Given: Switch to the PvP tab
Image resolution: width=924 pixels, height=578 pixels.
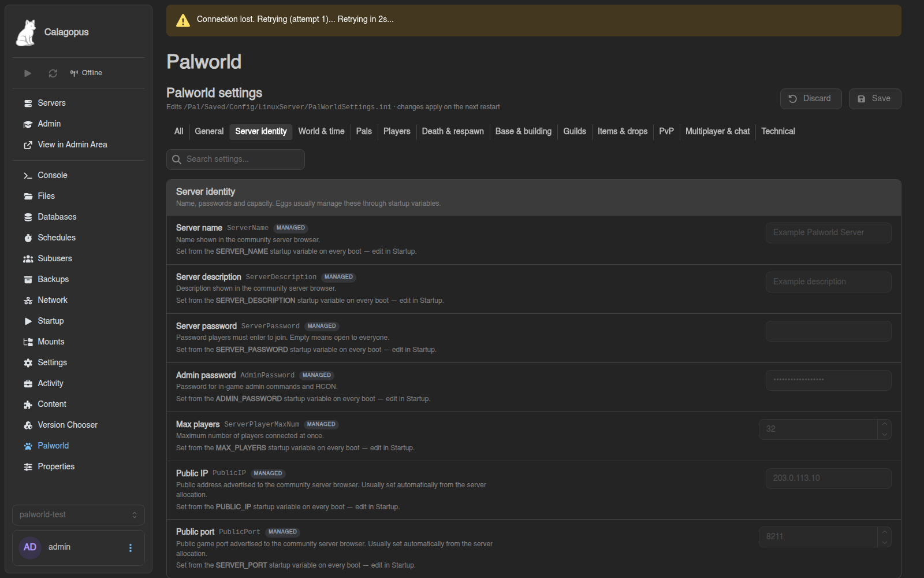Looking at the screenshot, I should click(x=666, y=131).
